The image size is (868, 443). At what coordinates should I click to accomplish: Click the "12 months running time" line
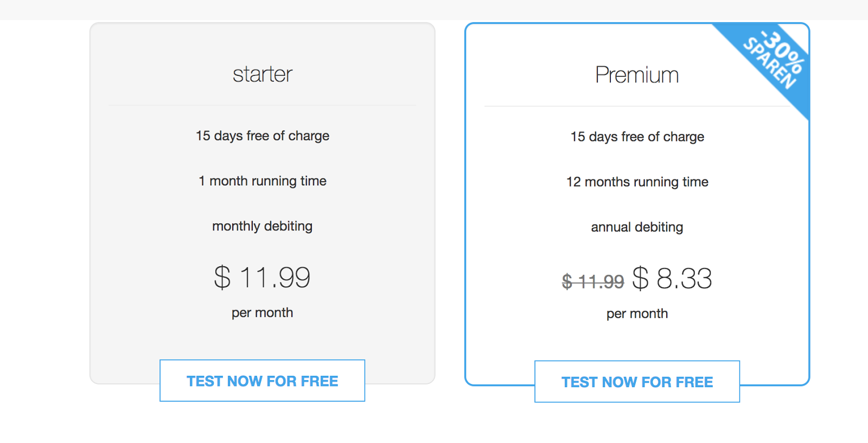637,182
